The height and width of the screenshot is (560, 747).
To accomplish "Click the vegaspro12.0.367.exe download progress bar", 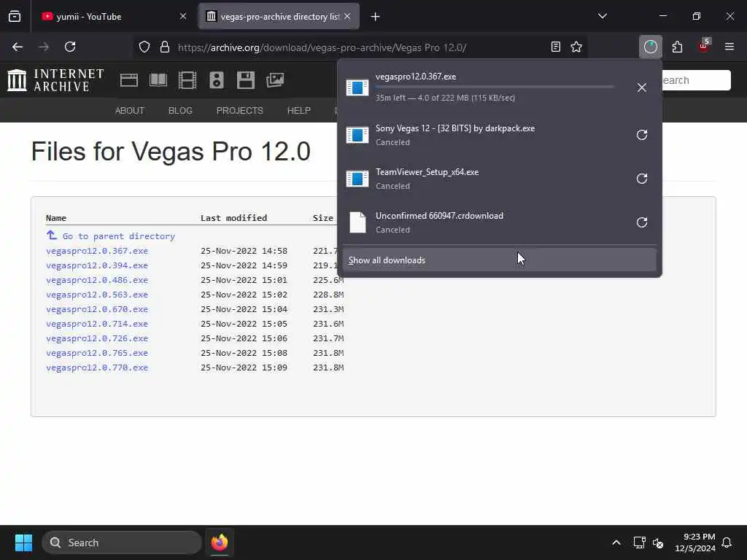I will click(495, 87).
